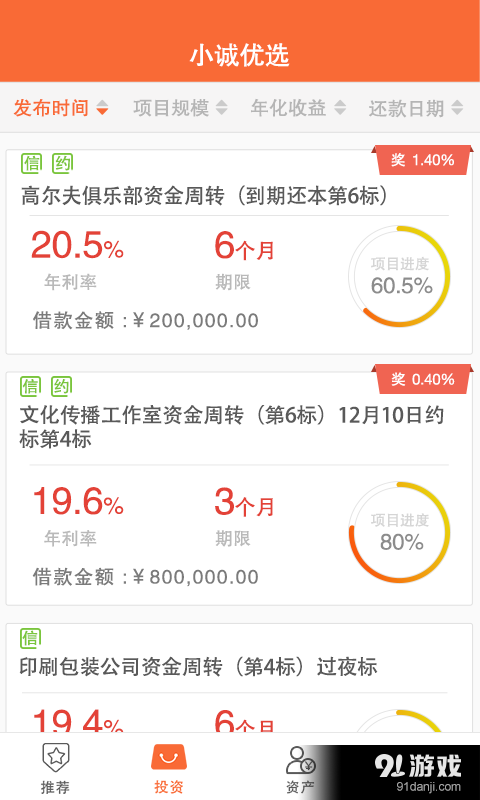Viewport: 480px width, 800px height.
Task: Tap the 信 badge on 文化传播 loan
Action: (31, 386)
